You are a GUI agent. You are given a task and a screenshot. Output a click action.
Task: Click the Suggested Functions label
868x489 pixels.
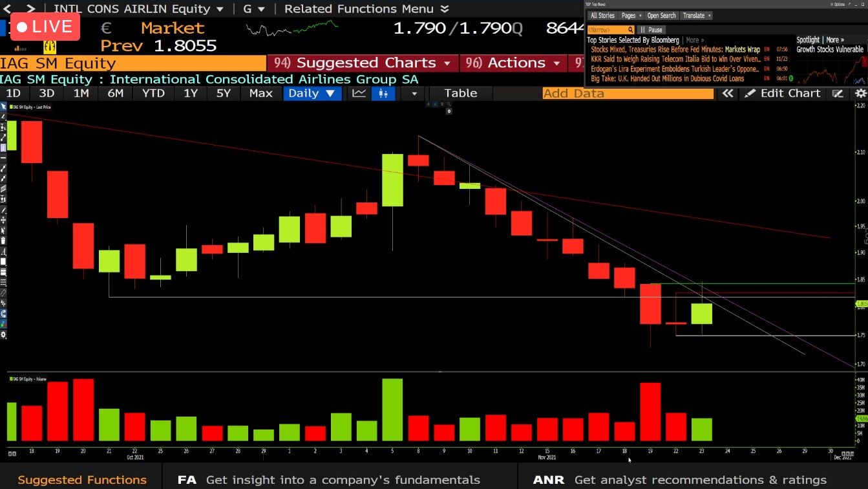point(82,480)
